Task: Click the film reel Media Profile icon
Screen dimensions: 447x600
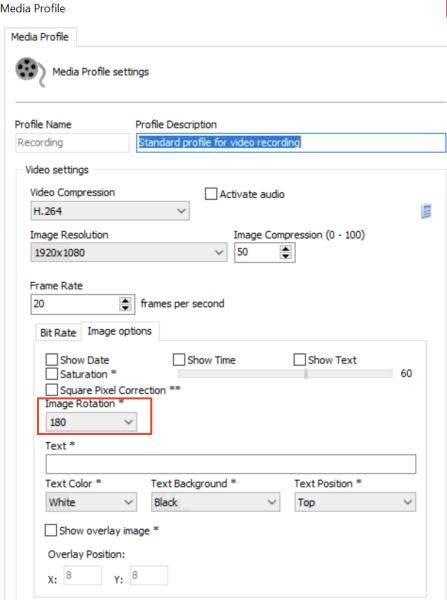Action: (30, 72)
